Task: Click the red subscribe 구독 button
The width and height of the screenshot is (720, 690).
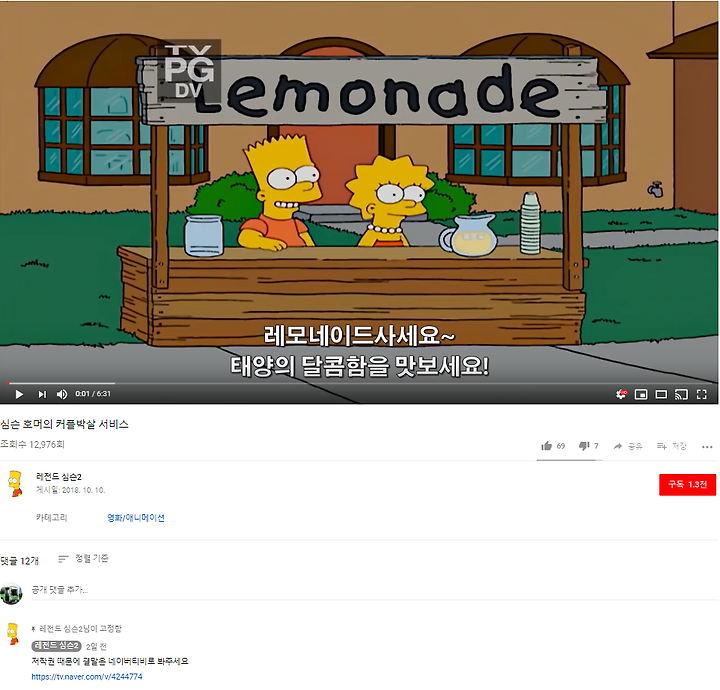Action: pos(687,484)
